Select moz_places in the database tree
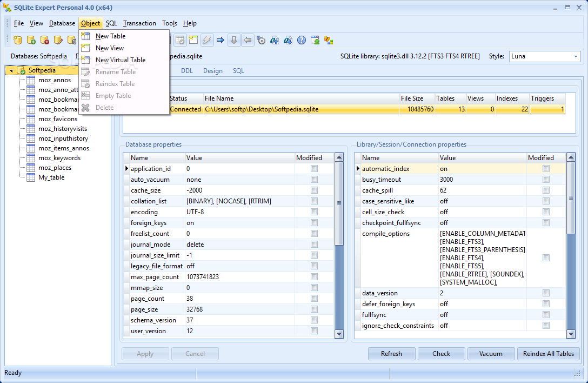Viewport: 588px width, 383px height. click(55, 168)
